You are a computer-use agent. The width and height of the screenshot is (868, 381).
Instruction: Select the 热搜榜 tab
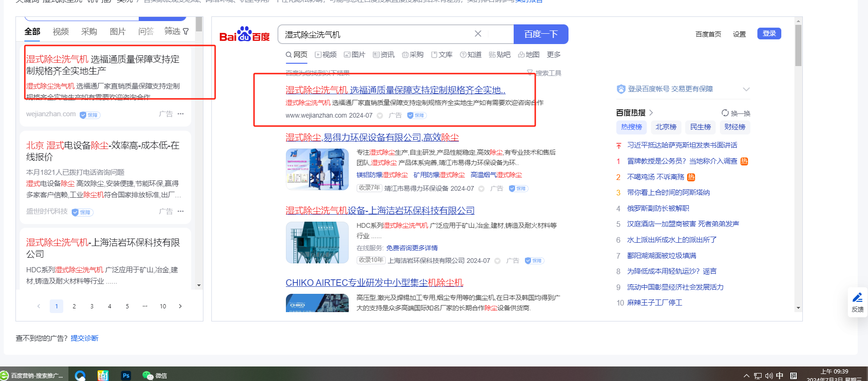tap(631, 127)
